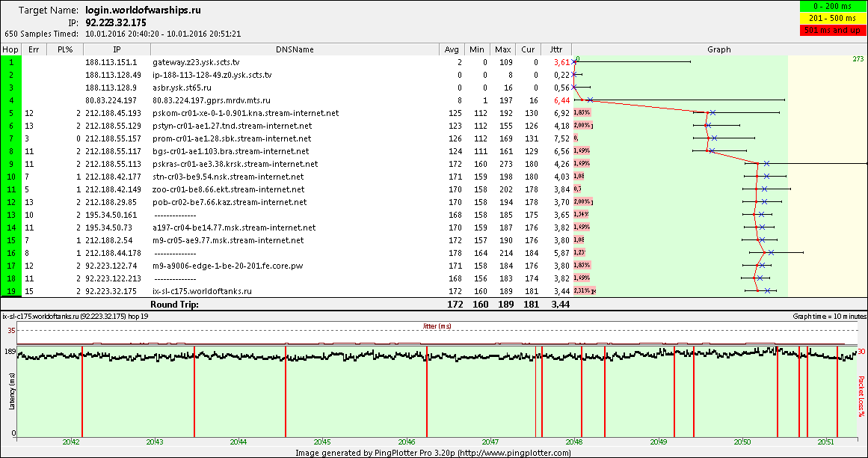This screenshot has width=868, height=458.
Task: Click the Avg column header
Action: [x=452, y=49]
